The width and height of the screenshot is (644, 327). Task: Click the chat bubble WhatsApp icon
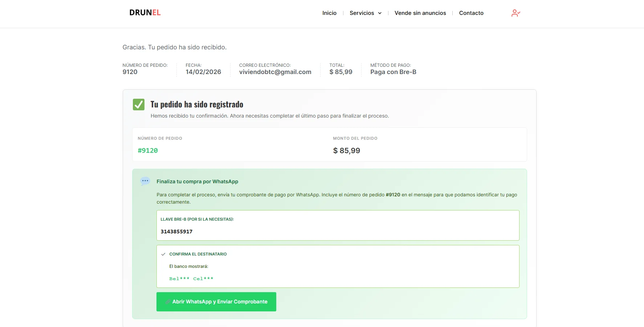[x=145, y=181]
